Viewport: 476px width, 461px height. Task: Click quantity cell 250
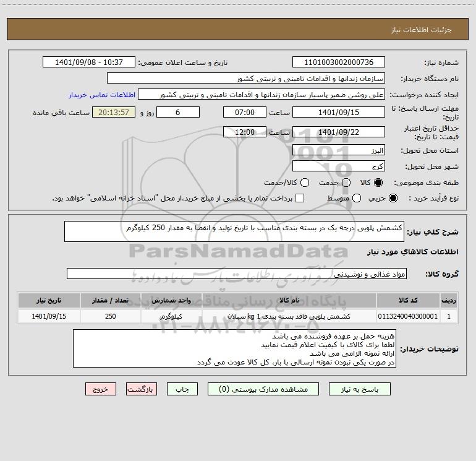point(111,316)
